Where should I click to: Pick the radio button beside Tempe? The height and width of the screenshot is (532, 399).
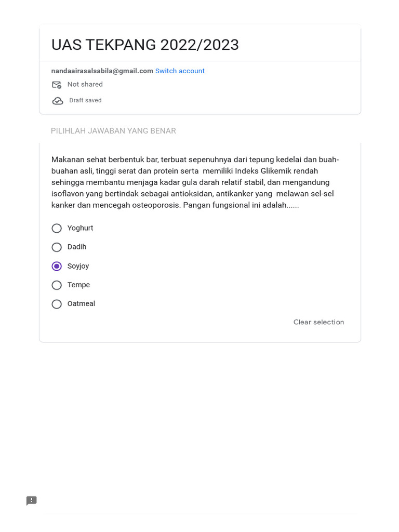57,285
